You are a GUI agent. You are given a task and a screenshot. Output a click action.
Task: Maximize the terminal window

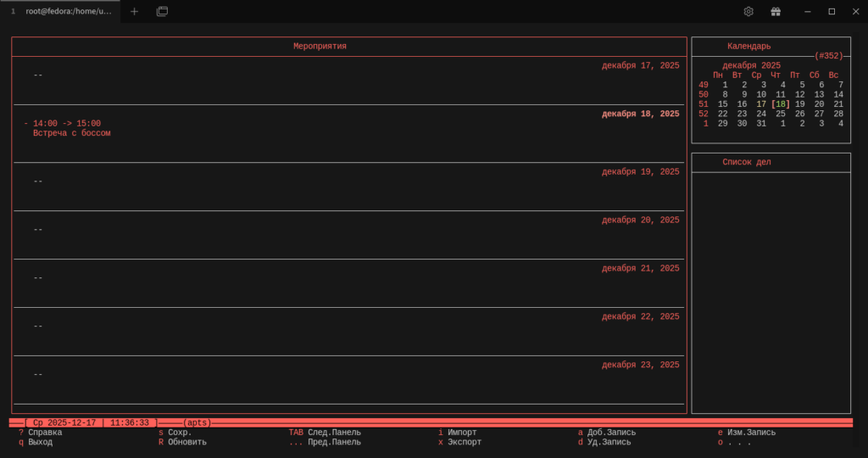[x=832, y=11]
